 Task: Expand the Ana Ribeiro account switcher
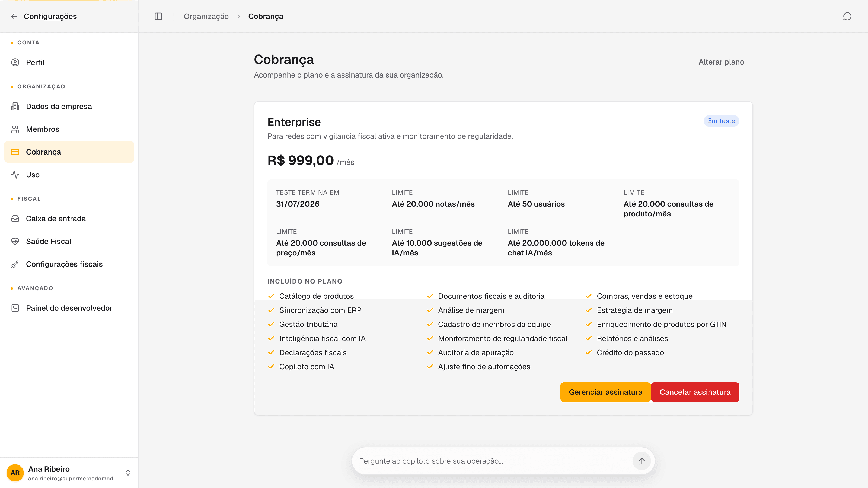128,473
